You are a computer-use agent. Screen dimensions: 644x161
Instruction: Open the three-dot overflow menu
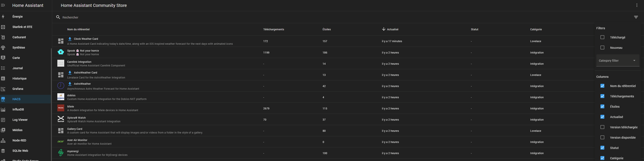pos(636,5)
